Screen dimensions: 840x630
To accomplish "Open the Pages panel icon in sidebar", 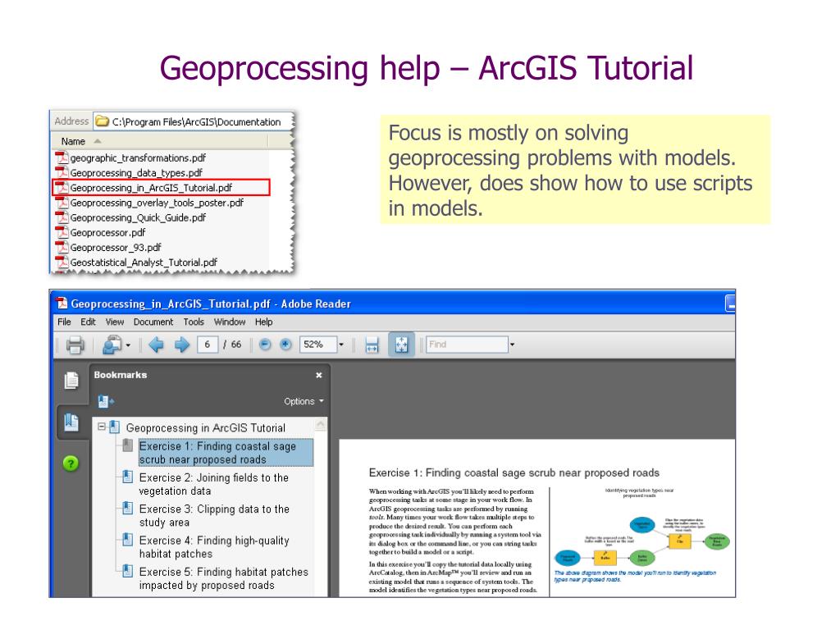I will [x=71, y=381].
